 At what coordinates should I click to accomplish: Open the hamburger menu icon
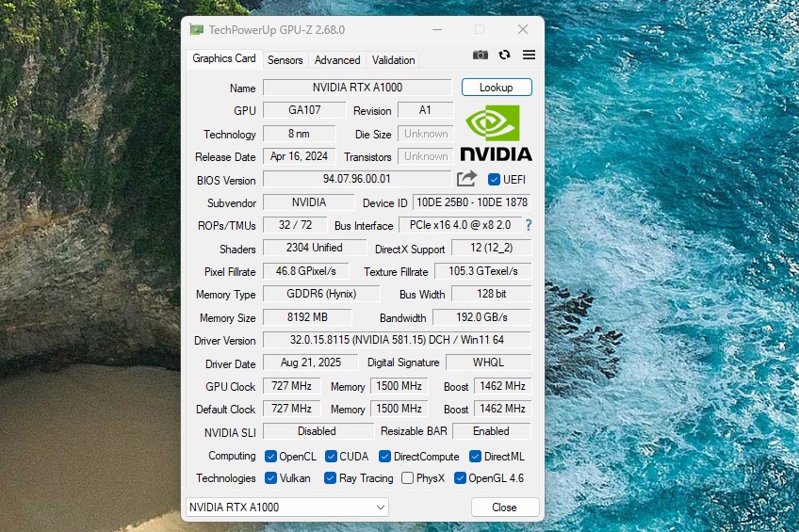click(529, 56)
